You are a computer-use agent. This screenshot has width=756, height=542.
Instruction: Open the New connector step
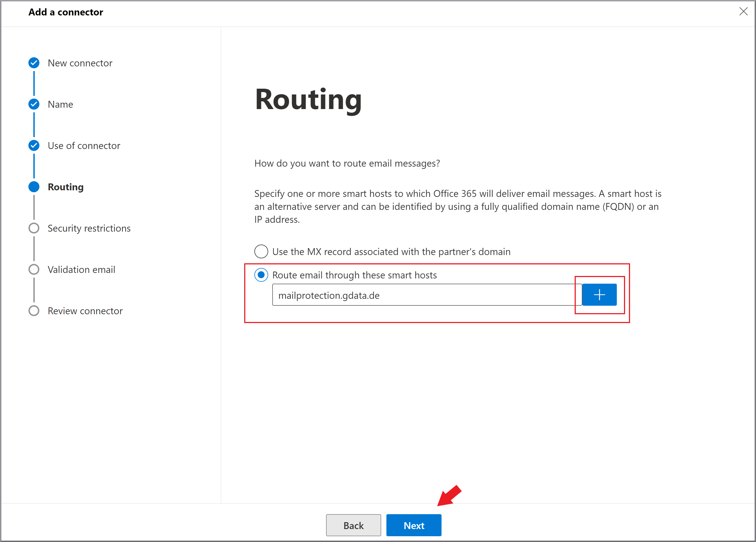(x=80, y=63)
